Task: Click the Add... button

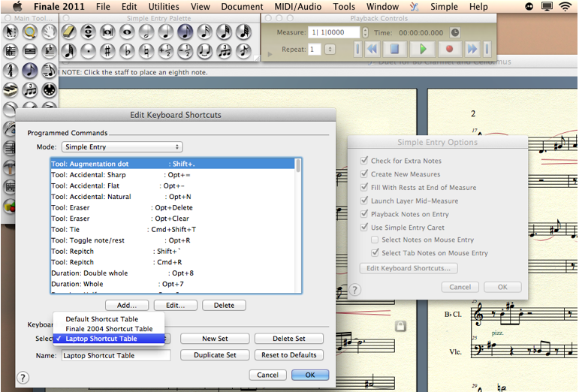Action: pyautogui.click(x=127, y=305)
